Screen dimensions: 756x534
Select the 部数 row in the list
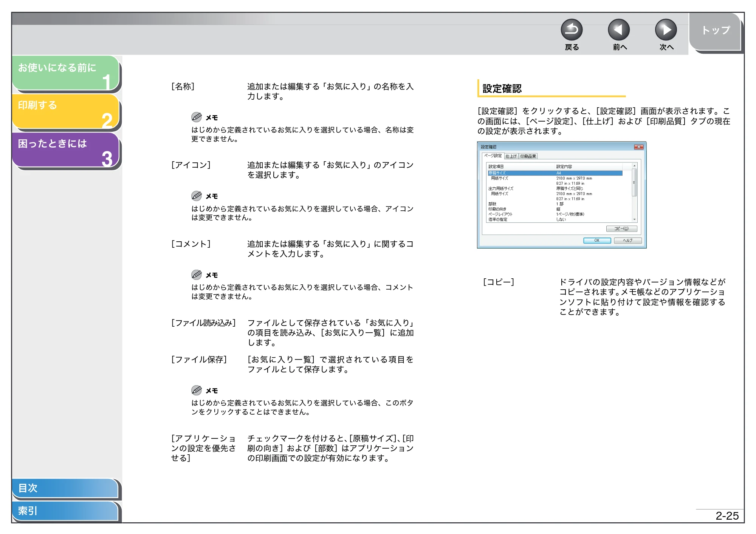coord(555,204)
